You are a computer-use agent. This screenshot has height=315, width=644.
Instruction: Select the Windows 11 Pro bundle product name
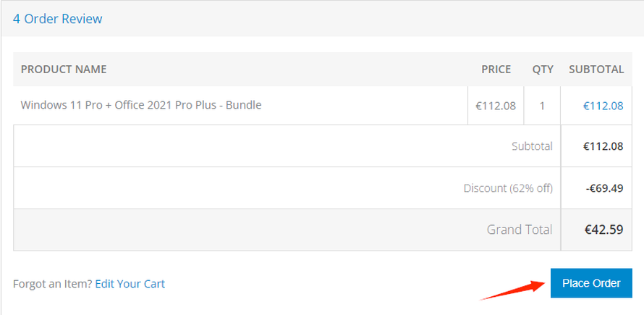point(141,105)
